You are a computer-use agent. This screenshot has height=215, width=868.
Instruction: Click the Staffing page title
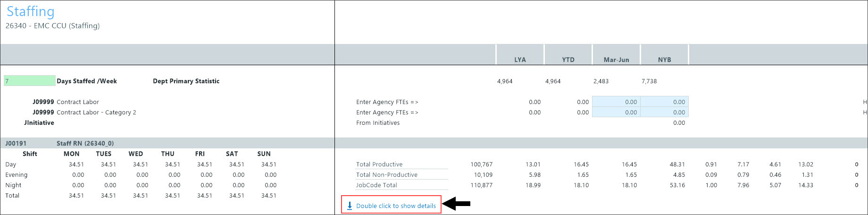tap(31, 11)
